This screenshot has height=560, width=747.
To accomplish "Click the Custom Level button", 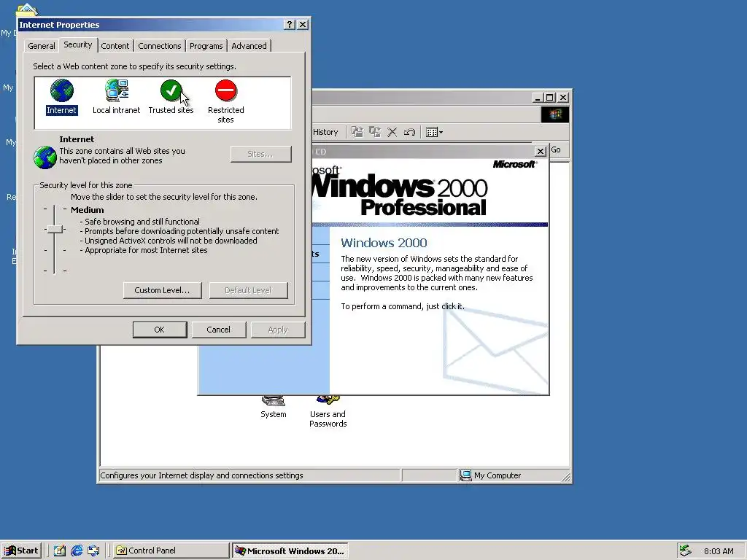I will coord(162,290).
